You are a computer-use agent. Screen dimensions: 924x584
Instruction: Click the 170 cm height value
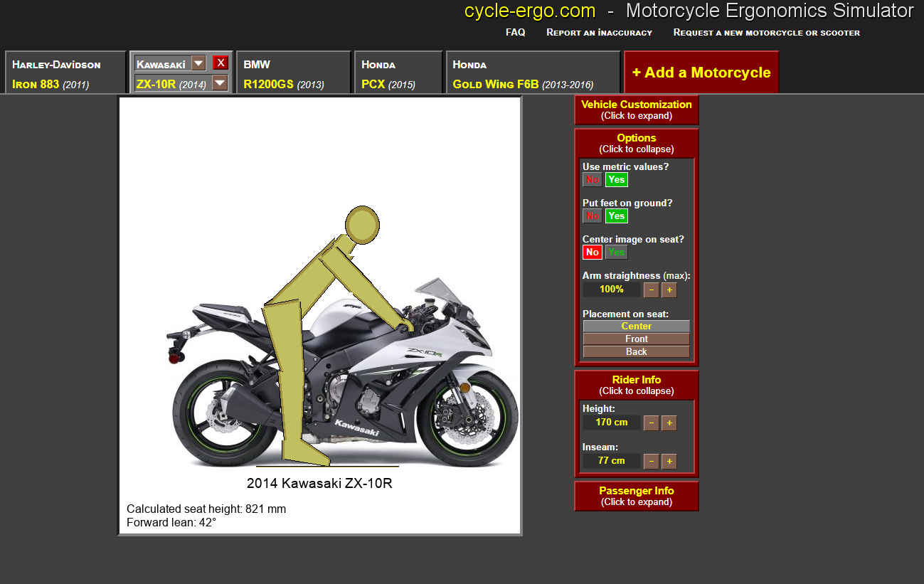tap(612, 423)
